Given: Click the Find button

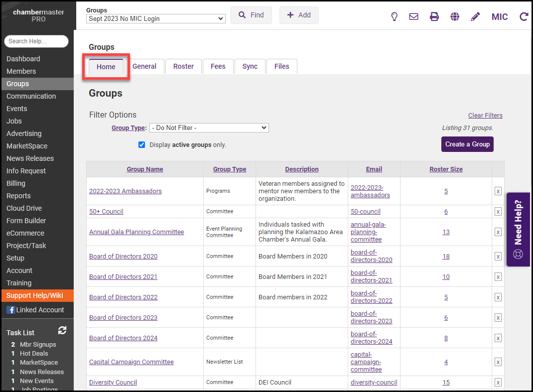Looking at the screenshot, I should (251, 15).
